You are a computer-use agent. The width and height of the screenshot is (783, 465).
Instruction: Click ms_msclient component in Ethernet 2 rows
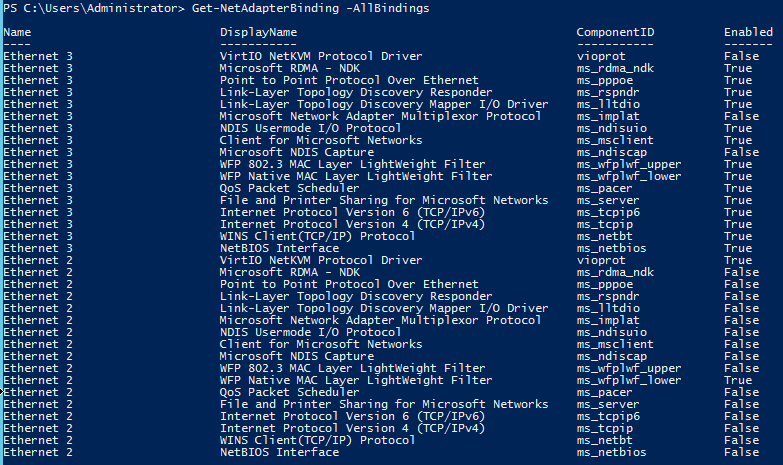[611, 344]
